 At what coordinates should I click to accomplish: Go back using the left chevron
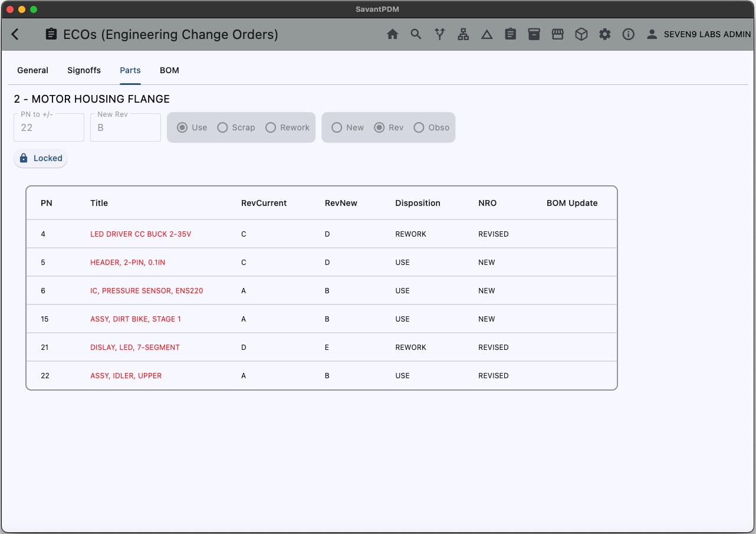coord(15,34)
